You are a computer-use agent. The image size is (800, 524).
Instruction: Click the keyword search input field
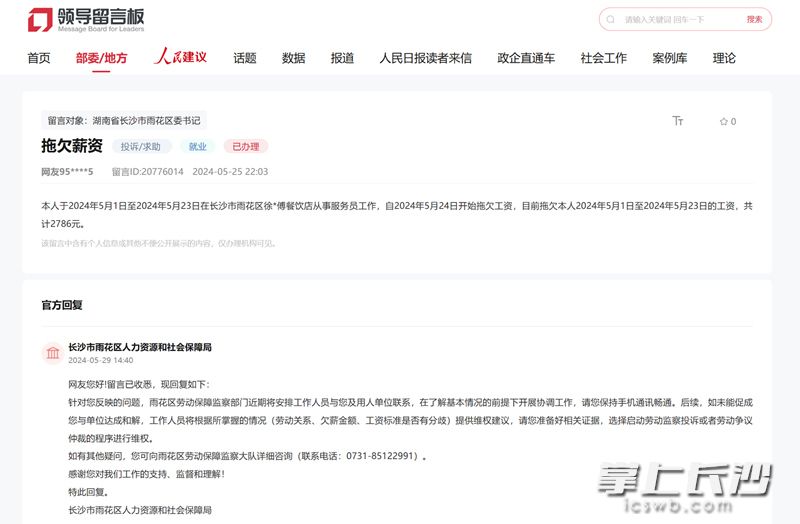coord(675,19)
